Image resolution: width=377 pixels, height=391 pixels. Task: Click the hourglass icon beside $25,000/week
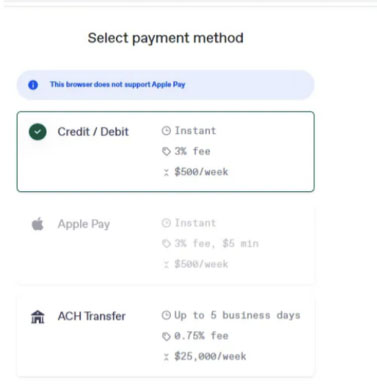166,357
